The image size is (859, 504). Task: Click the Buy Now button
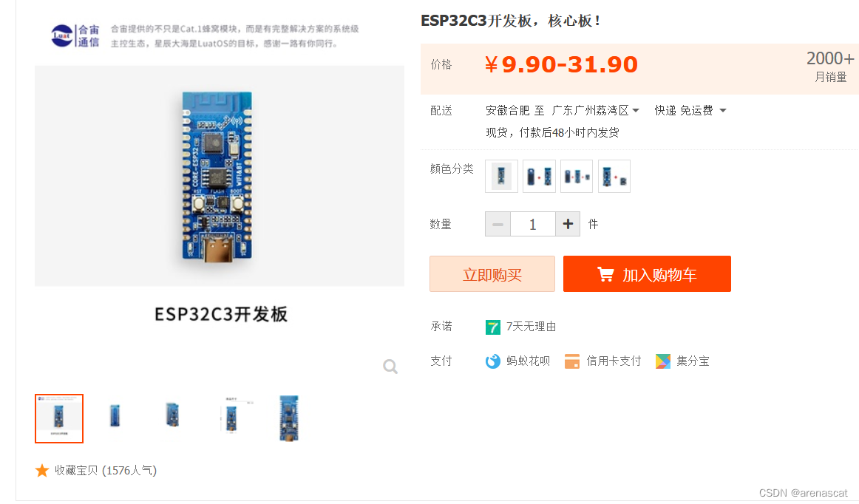tap(492, 274)
